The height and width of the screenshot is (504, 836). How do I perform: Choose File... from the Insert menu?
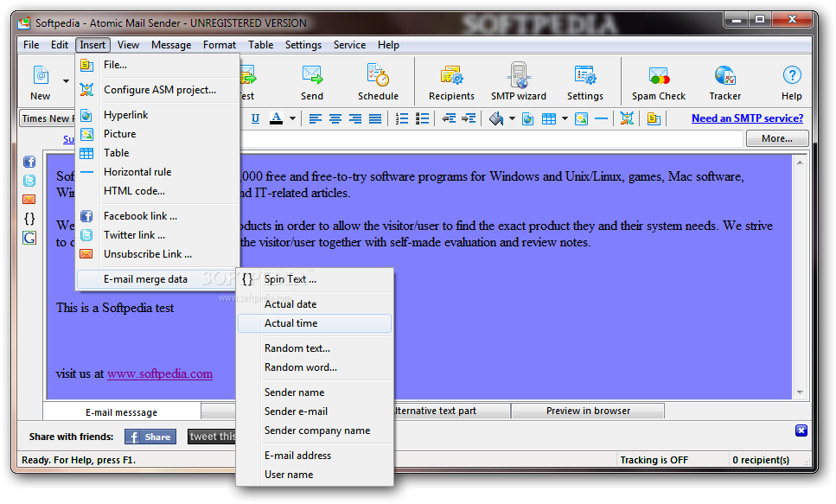[158, 65]
